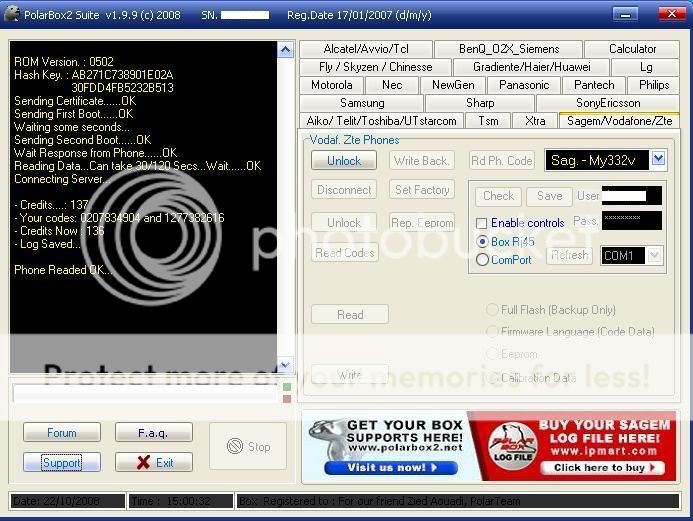Click the 'Click here to buy' banner
This screenshot has width=693, height=521.
602,468
